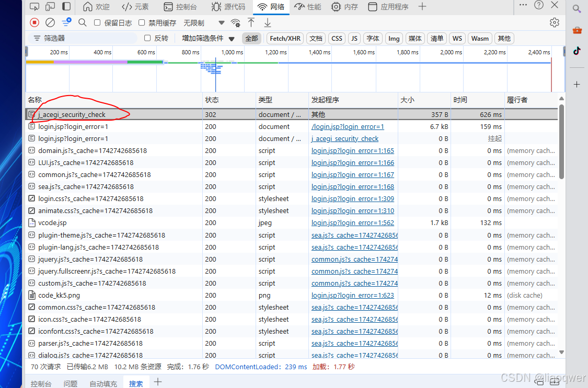Open initiator link login.jsp?login_error=1:165
The width and height of the screenshot is (588, 388).
(x=352, y=151)
